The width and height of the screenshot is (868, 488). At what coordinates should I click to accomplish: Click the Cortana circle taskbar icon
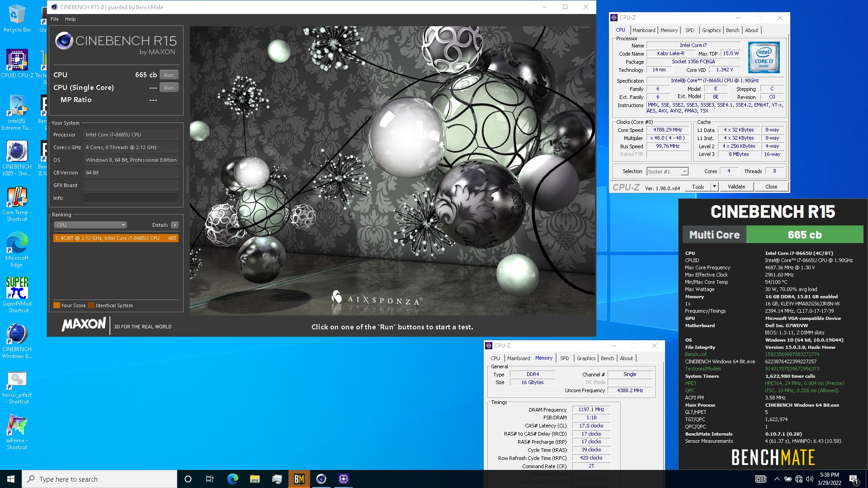188,479
